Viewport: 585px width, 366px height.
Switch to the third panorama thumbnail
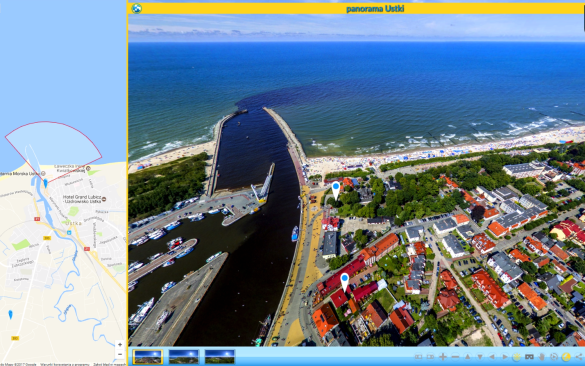click(x=220, y=356)
